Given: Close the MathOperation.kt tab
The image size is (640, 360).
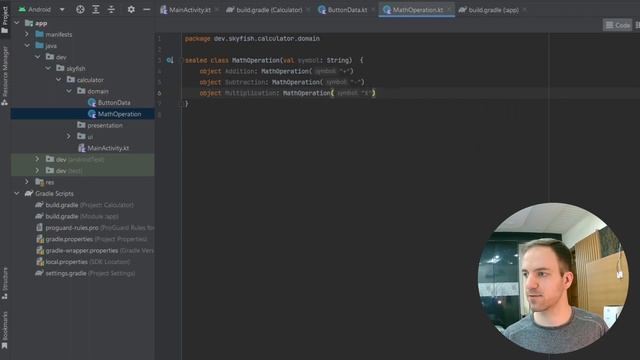Looking at the screenshot, I should pyautogui.click(x=449, y=10).
